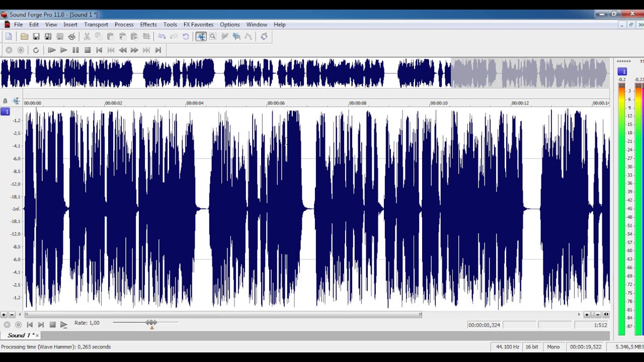Viewport: 644px width, 362px height.
Task: Click the Open folder icon
Action: pyautogui.click(x=24, y=37)
